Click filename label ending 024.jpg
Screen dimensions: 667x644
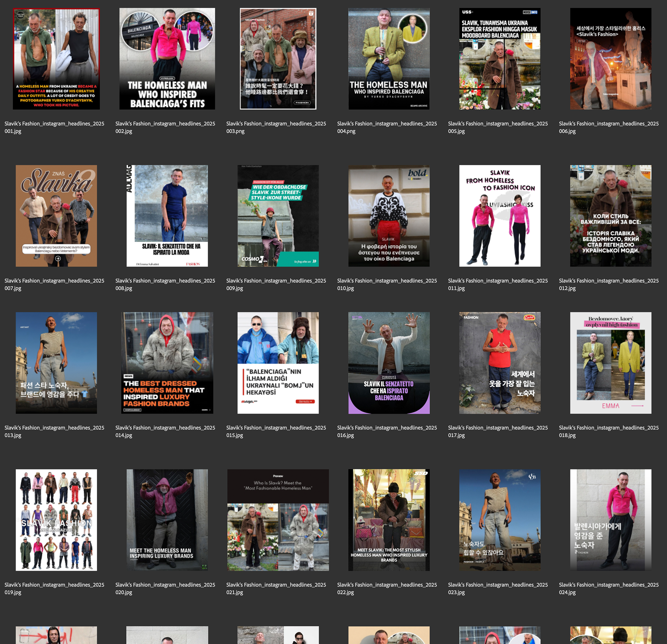(x=609, y=588)
